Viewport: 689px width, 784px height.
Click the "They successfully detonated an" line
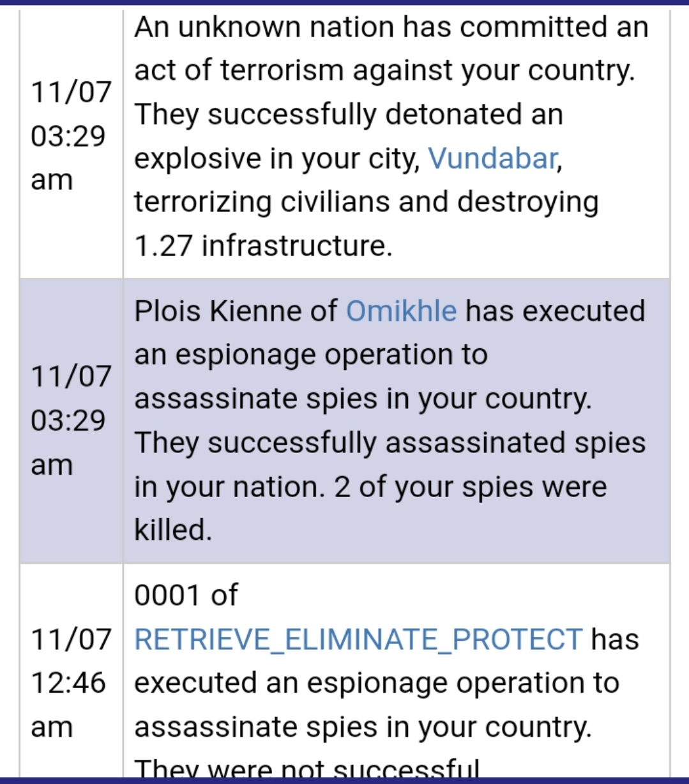tap(349, 114)
